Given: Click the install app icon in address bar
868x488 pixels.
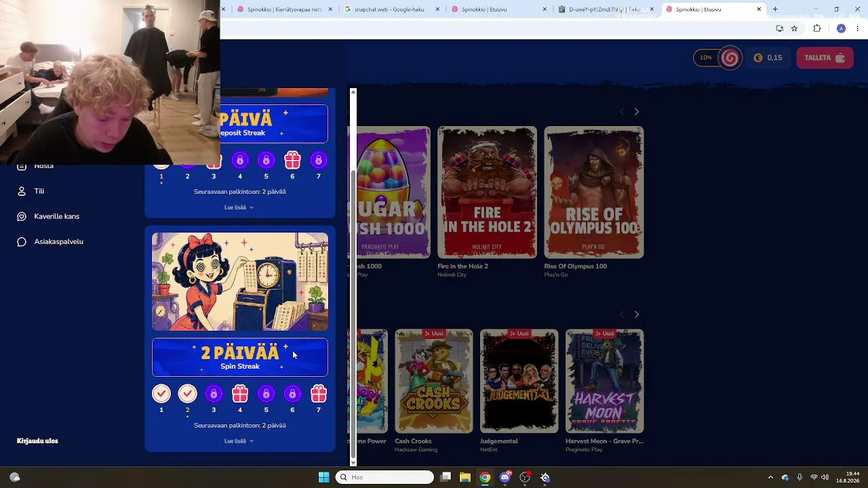Looking at the screenshot, I should (x=780, y=28).
